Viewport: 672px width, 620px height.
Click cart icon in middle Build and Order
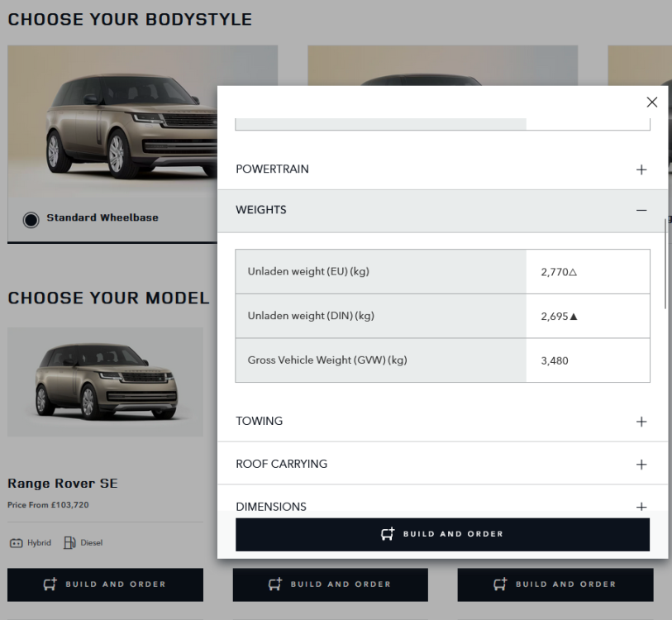(275, 584)
